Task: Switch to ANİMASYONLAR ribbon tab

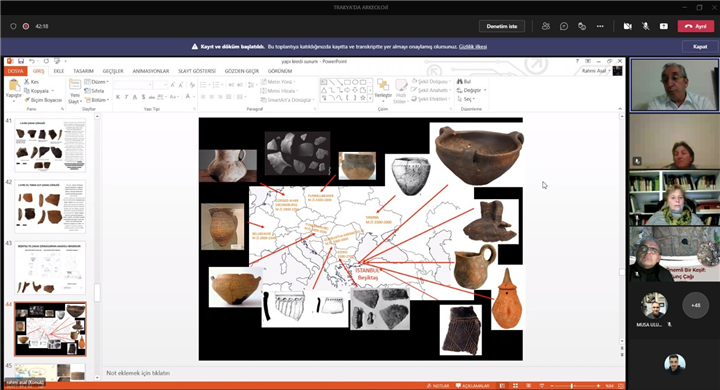Action: [151, 71]
